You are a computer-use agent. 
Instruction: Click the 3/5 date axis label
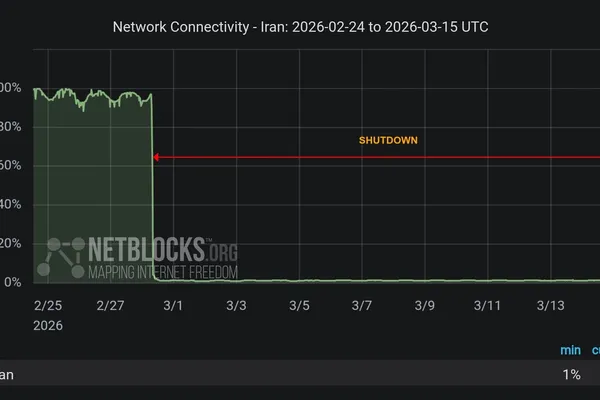point(299,304)
